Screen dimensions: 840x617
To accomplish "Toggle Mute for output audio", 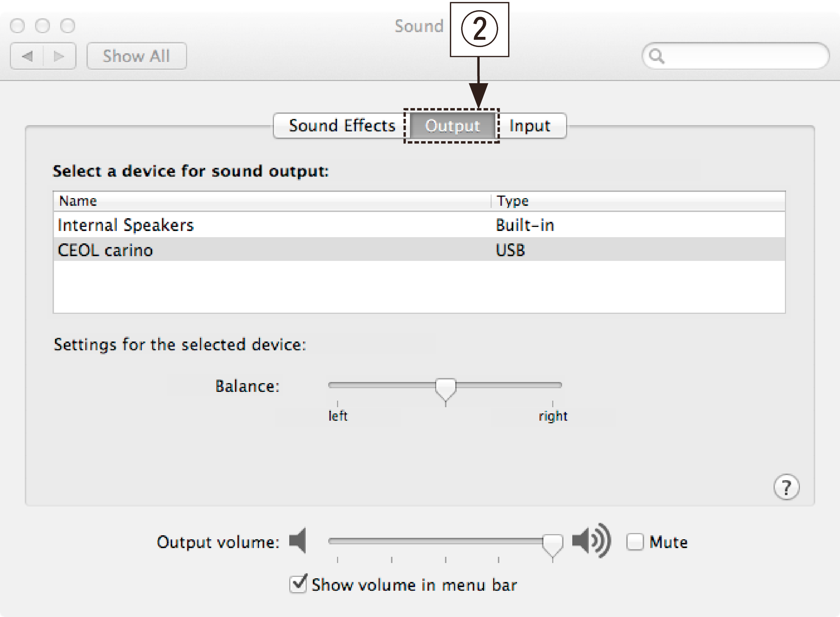I will click(635, 541).
